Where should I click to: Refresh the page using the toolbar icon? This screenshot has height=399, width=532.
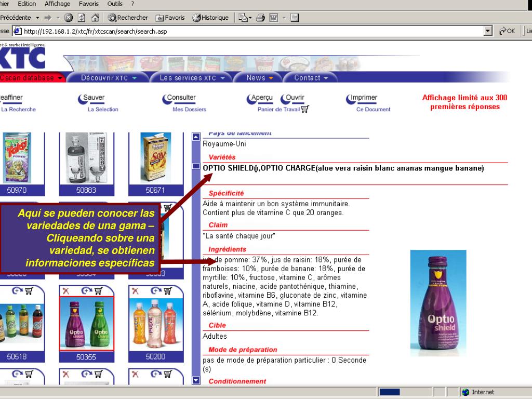(x=82, y=18)
